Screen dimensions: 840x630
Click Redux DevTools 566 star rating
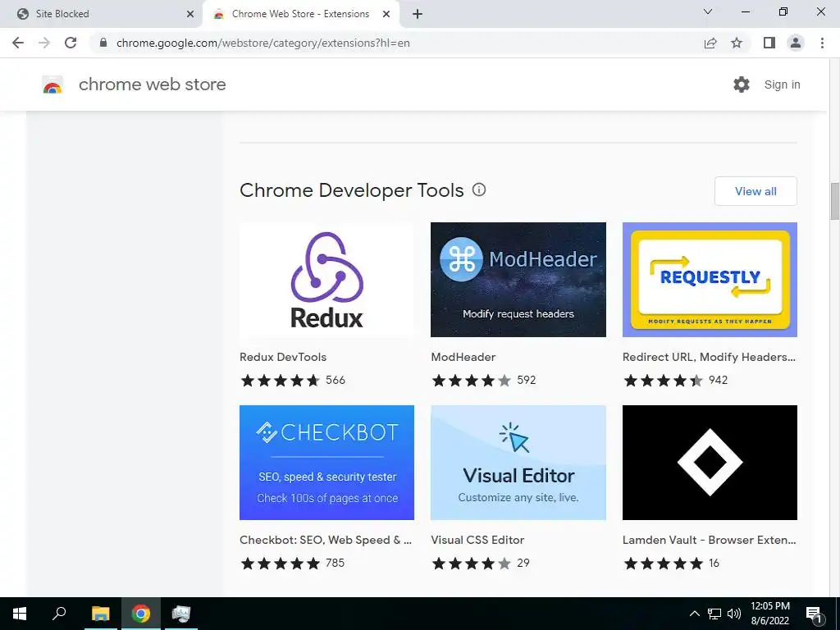pyautogui.click(x=293, y=381)
